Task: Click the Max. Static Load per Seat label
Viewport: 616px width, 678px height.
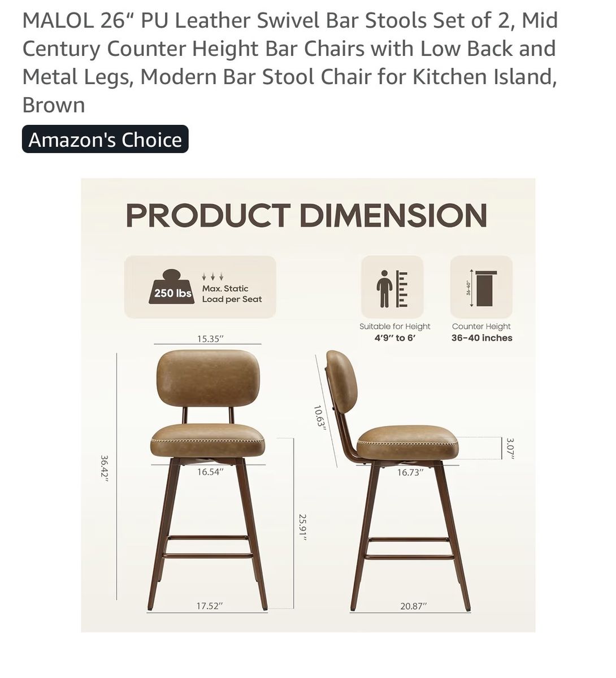Action: [x=232, y=294]
